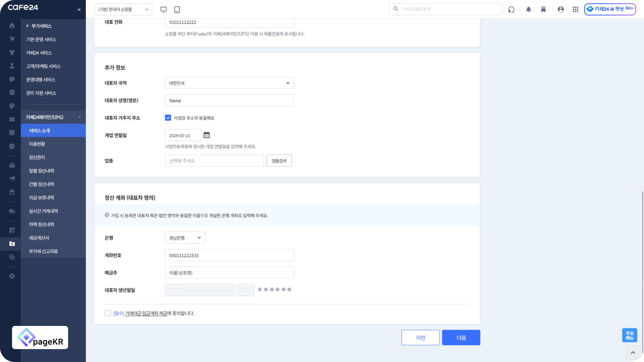
Task: Click the headset support icon in header
Action: (511, 9)
